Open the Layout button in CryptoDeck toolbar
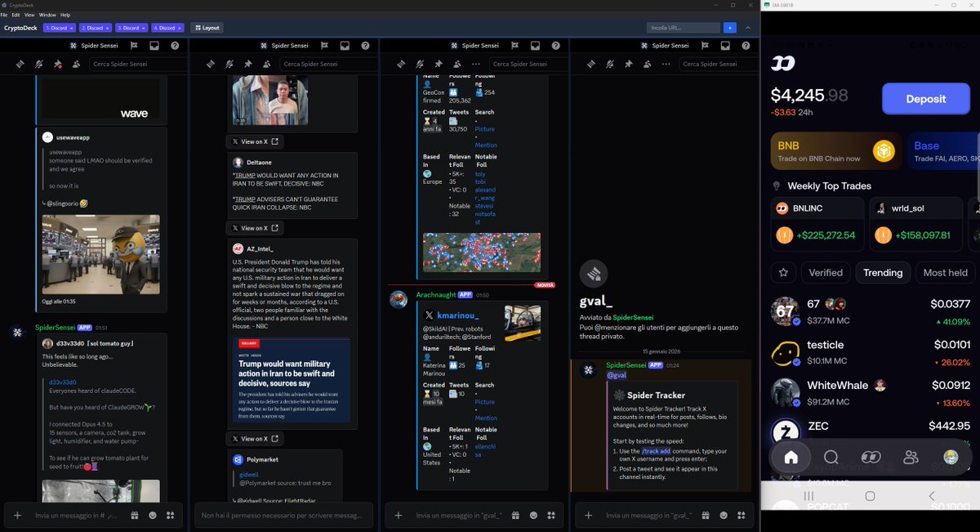 tap(207, 28)
